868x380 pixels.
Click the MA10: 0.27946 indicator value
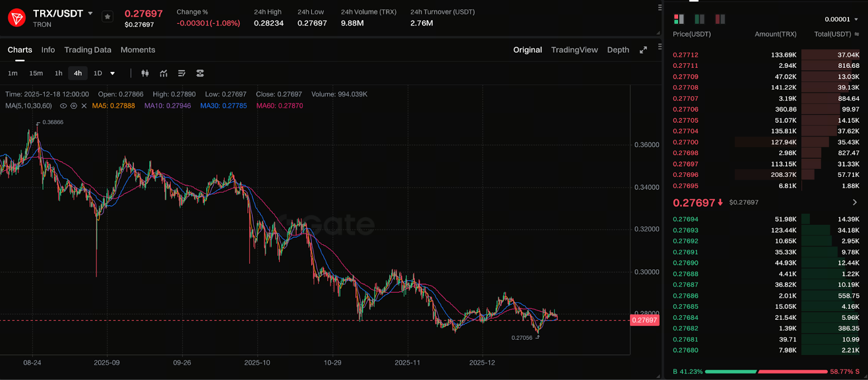168,106
